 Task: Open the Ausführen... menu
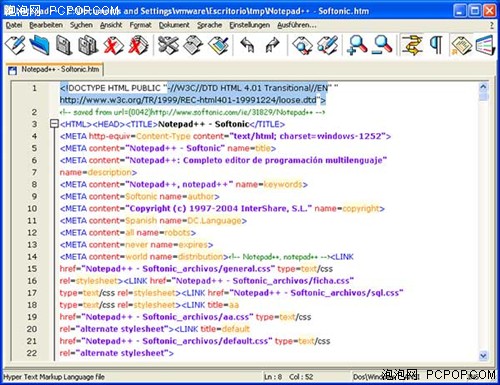pos(297,25)
